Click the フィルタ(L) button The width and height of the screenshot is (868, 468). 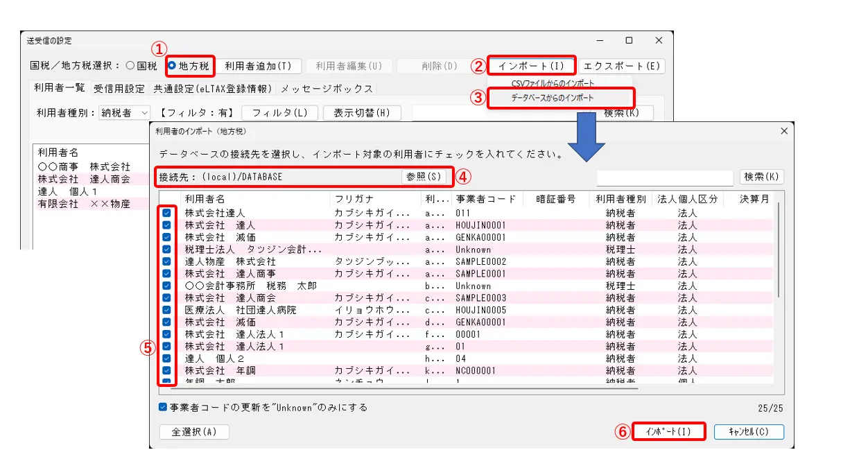coord(279,112)
